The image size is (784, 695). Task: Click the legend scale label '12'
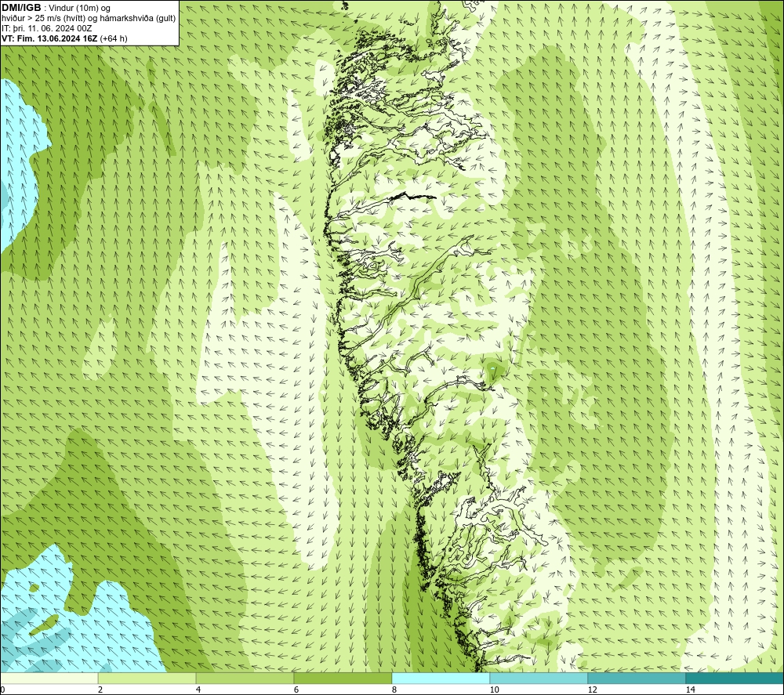pos(592,690)
